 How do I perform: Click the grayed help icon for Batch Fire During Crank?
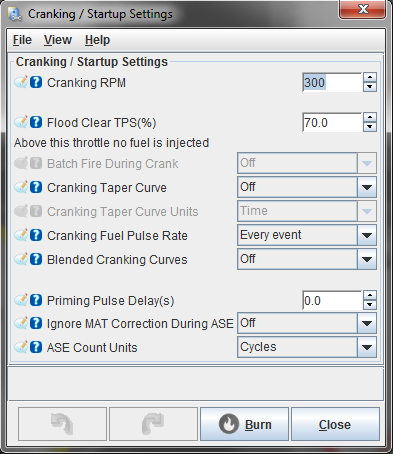(x=36, y=163)
